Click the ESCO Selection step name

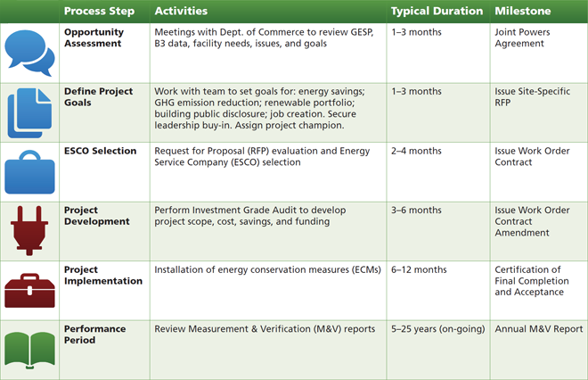coord(100,151)
